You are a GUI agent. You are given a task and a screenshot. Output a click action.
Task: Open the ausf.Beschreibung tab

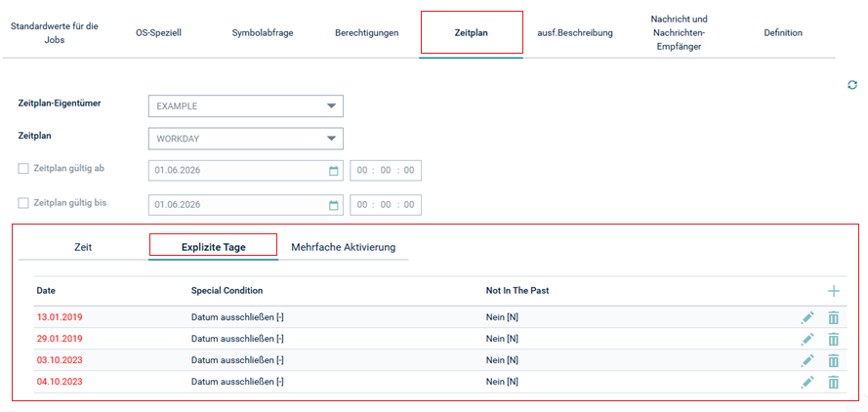tap(575, 33)
